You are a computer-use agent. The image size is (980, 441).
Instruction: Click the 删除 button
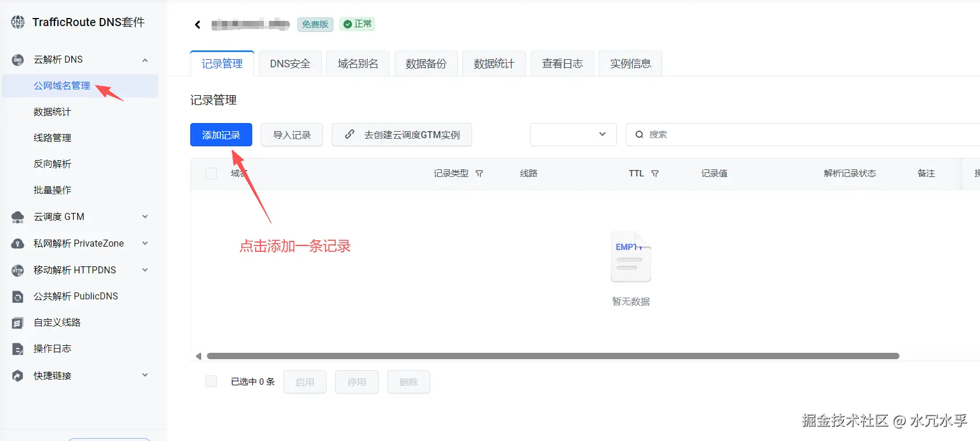click(409, 382)
